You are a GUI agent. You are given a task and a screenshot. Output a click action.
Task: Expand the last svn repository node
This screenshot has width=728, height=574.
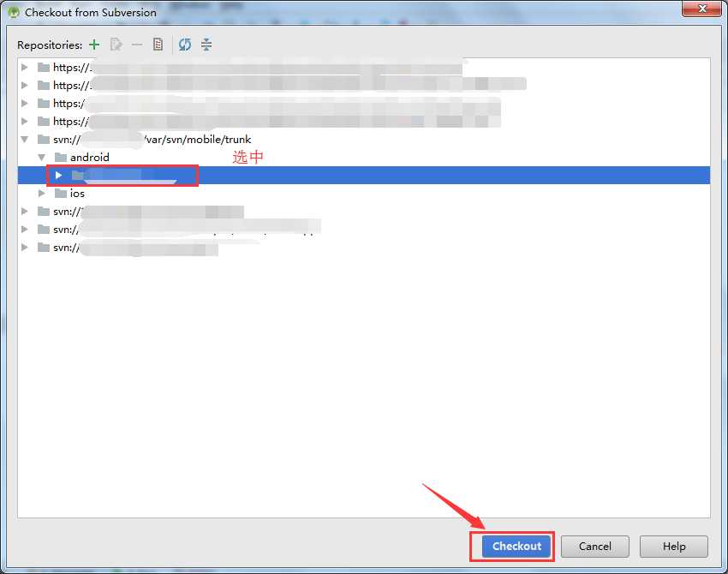[25, 247]
